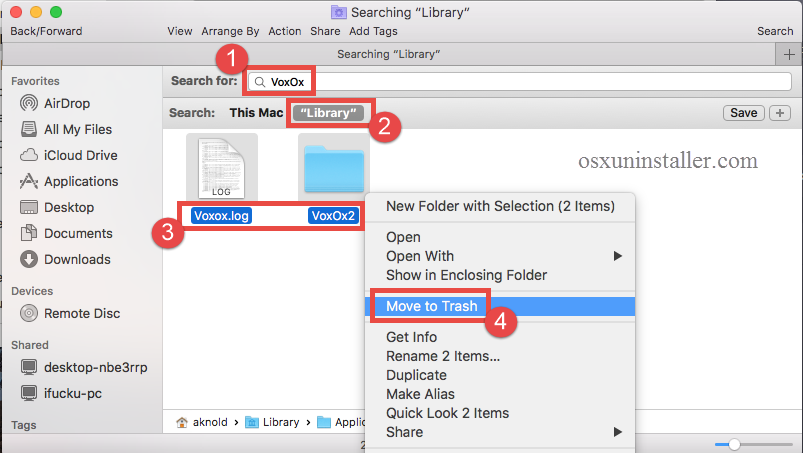Click the Shared sidebar heading
The image size is (803, 453).
(30, 346)
